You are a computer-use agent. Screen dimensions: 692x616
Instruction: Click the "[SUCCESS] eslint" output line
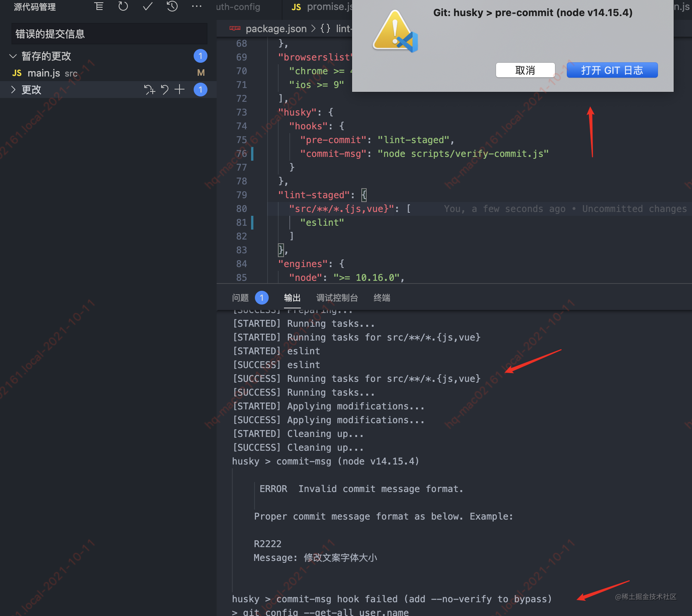point(276,365)
